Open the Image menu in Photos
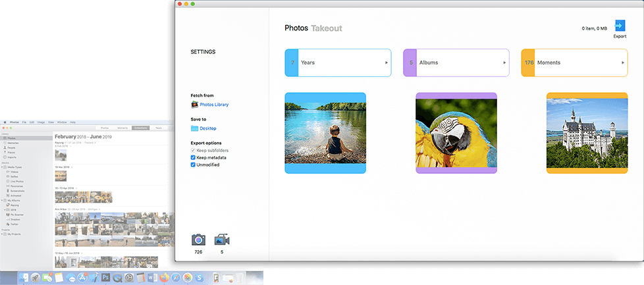644x285 pixels. (x=41, y=122)
